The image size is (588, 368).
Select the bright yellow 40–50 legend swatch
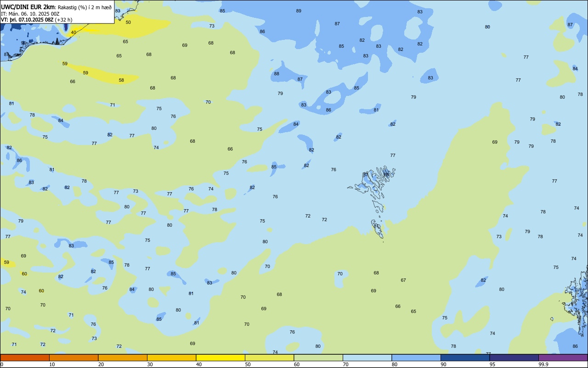[220, 357]
